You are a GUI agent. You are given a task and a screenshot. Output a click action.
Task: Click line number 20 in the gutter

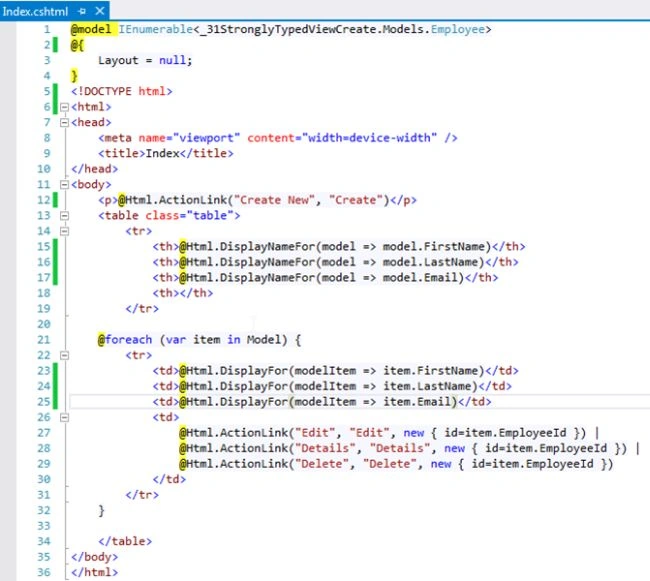44,324
